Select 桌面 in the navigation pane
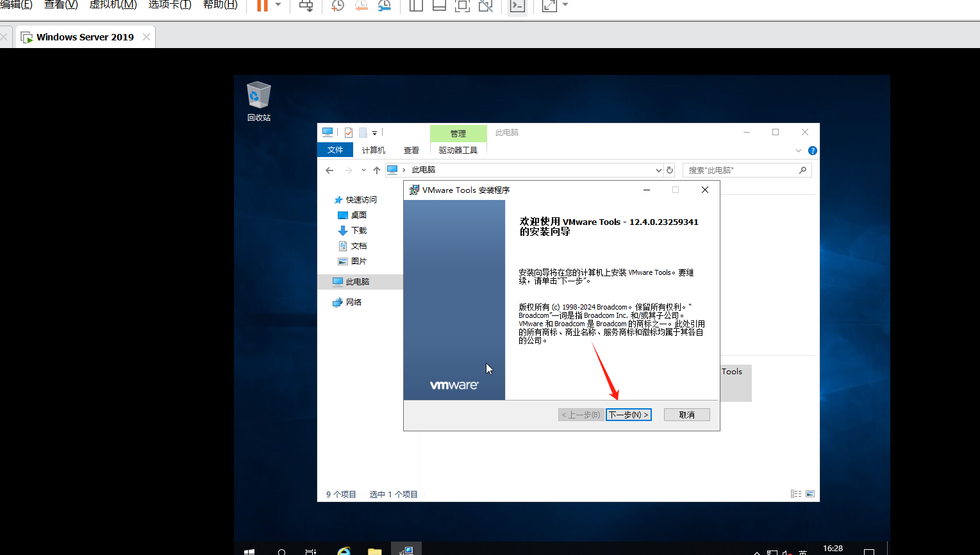Viewport: 980px width, 555px height. pyautogui.click(x=353, y=215)
